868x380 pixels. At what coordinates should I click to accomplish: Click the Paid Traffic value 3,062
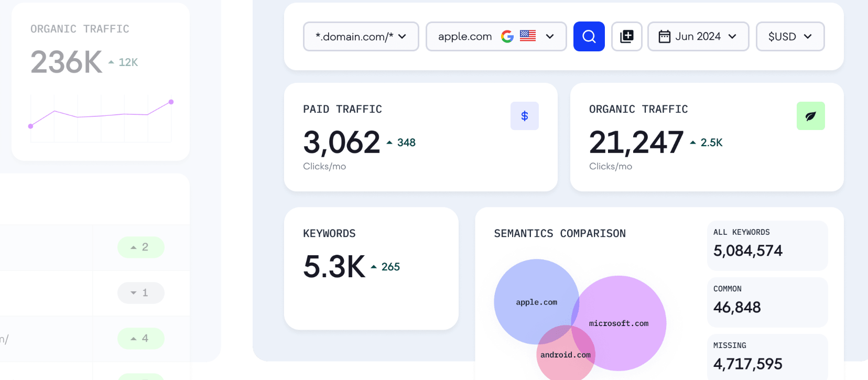341,142
